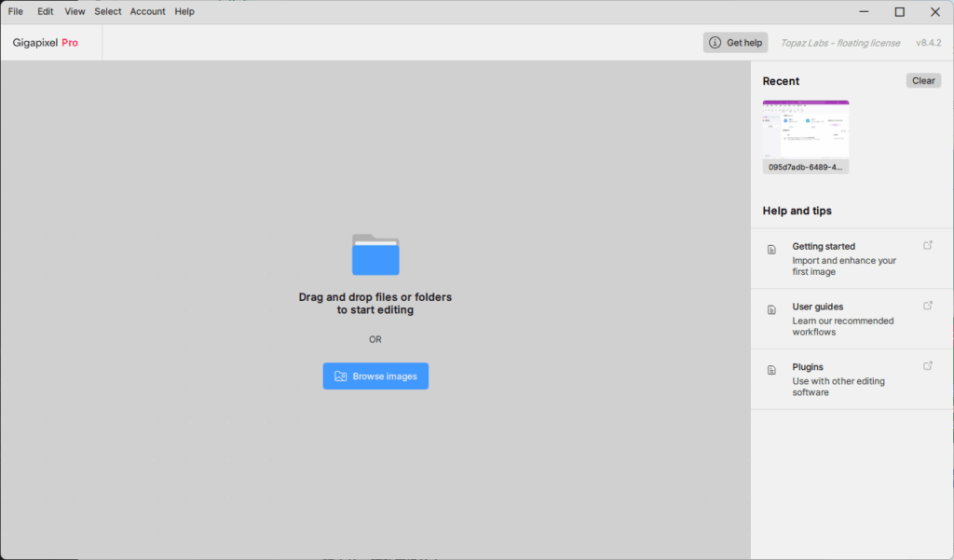
Task: Click the Browse images button
Action: tap(375, 376)
